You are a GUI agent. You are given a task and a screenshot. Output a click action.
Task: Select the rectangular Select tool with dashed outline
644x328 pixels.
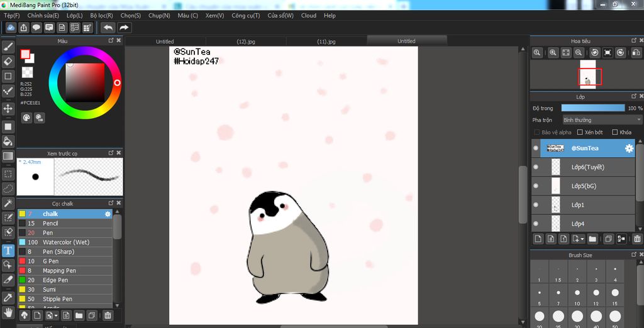tap(8, 174)
